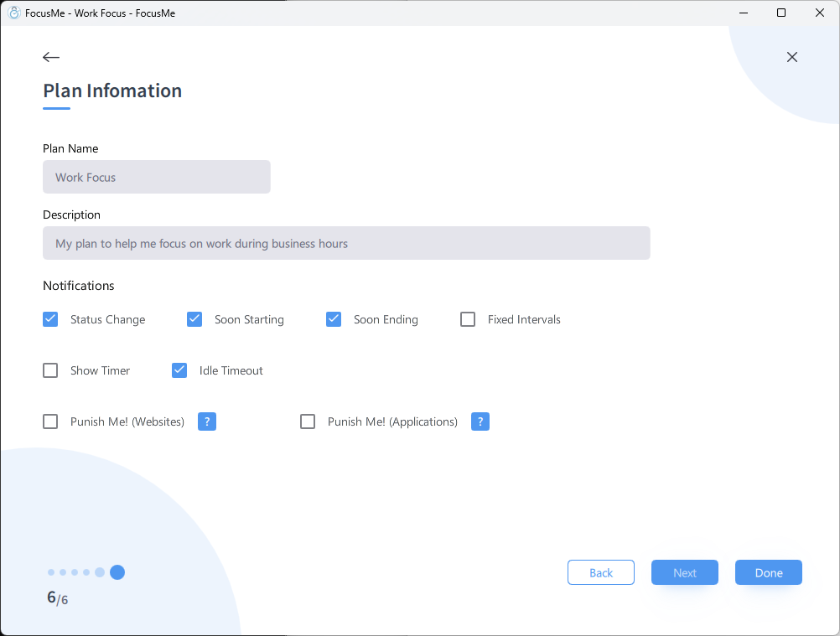Viewport: 840px width, 636px height.
Task: Edit the Plan Name field
Action: tap(157, 177)
